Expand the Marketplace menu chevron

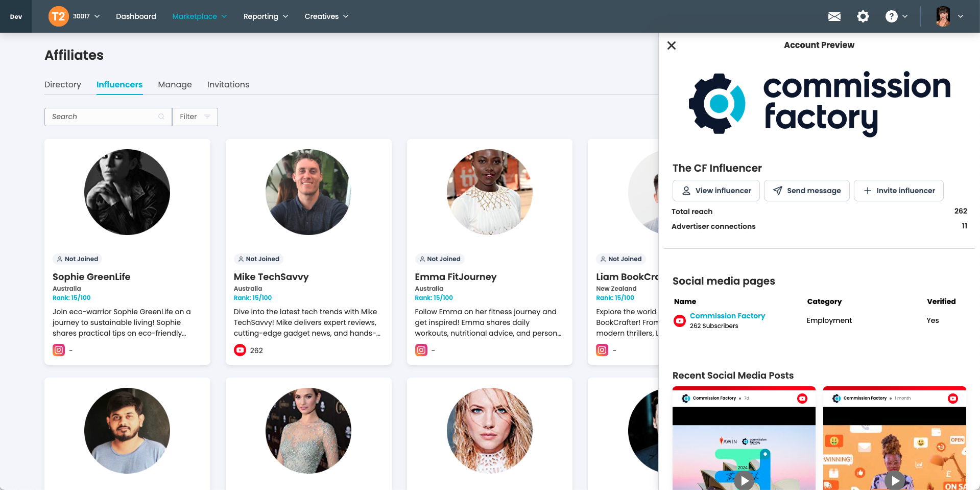(224, 16)
